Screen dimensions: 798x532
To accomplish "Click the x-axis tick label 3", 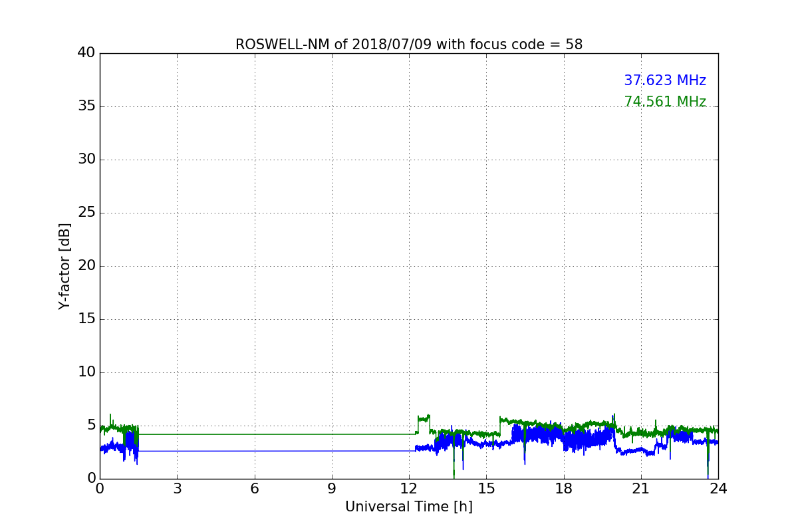I will pyautogui.click(x=177, y=489).
